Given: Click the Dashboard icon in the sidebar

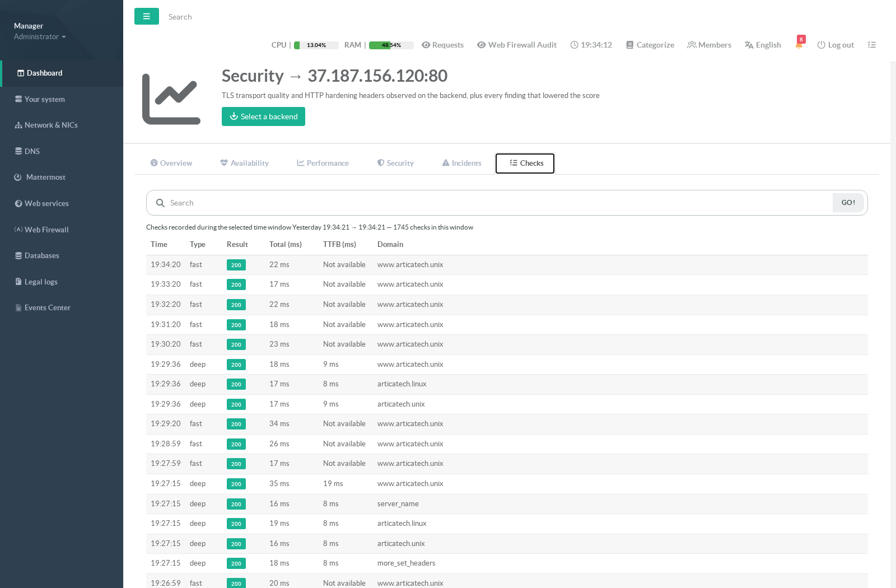Looking at the screenshot, I should pyautogui.click(x=21, y=73).
